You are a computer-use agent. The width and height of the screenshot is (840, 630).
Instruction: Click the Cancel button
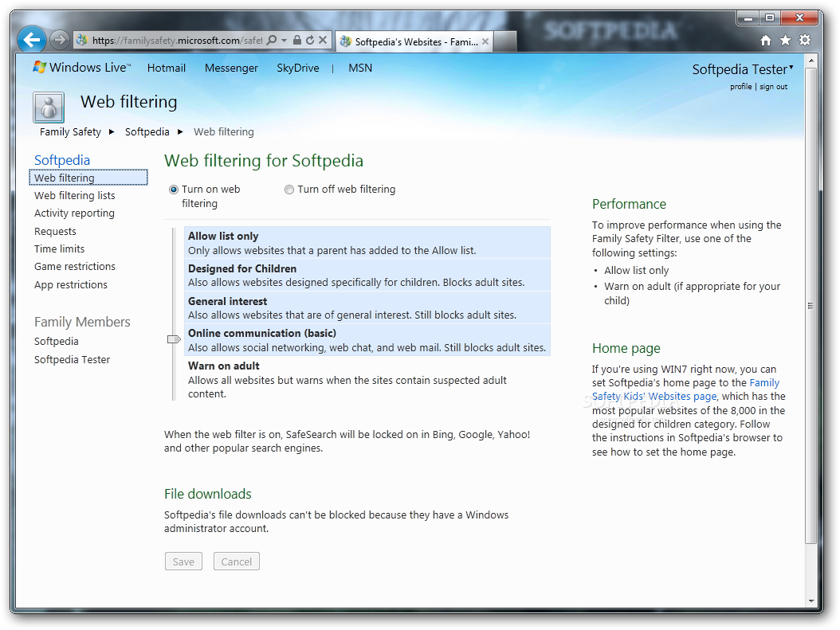tap(236, 562)
